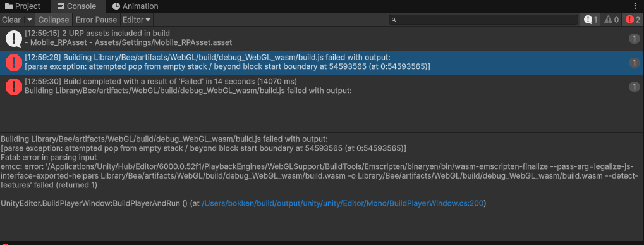The image size is (644, 245).
Task: Open the Clear options dropdown arrow
Action: [29, 20]
